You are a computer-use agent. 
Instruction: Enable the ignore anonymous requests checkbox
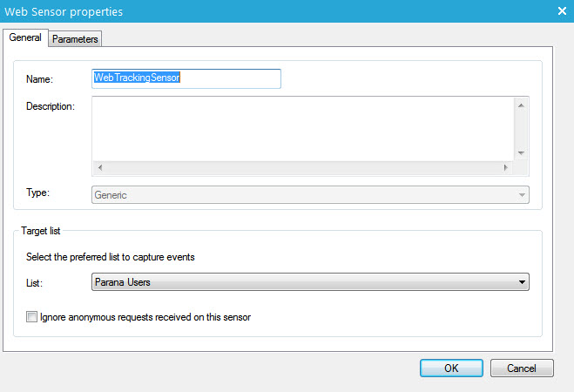click(32, 317)
